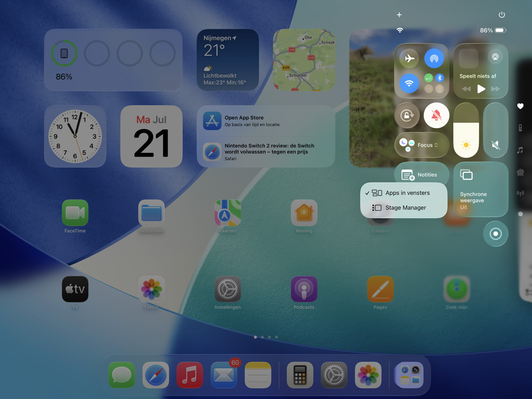Tap the power icon in Control Center
This screenshot has width=532, height=399.
pos(501,15)
